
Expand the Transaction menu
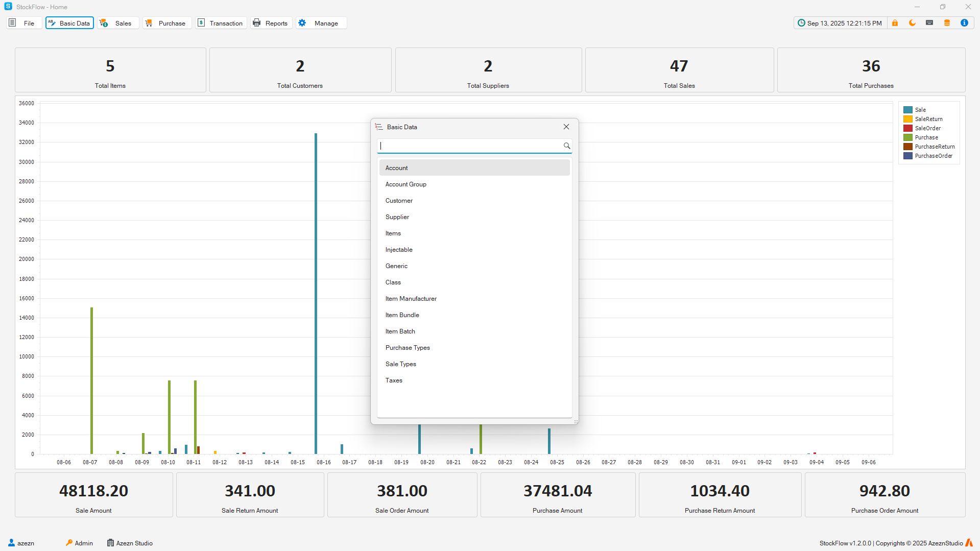(221, 23)
